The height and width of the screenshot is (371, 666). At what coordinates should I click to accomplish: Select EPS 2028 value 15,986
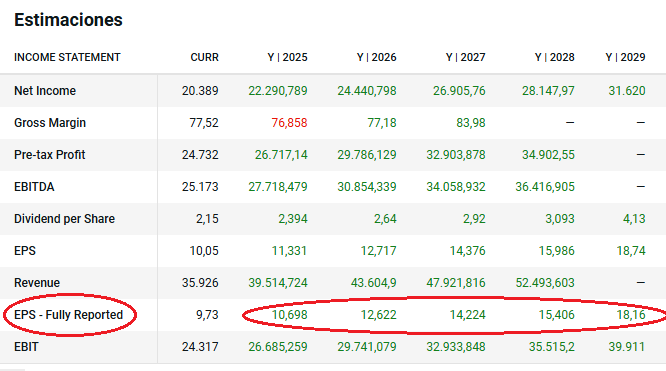click(556, 251)
